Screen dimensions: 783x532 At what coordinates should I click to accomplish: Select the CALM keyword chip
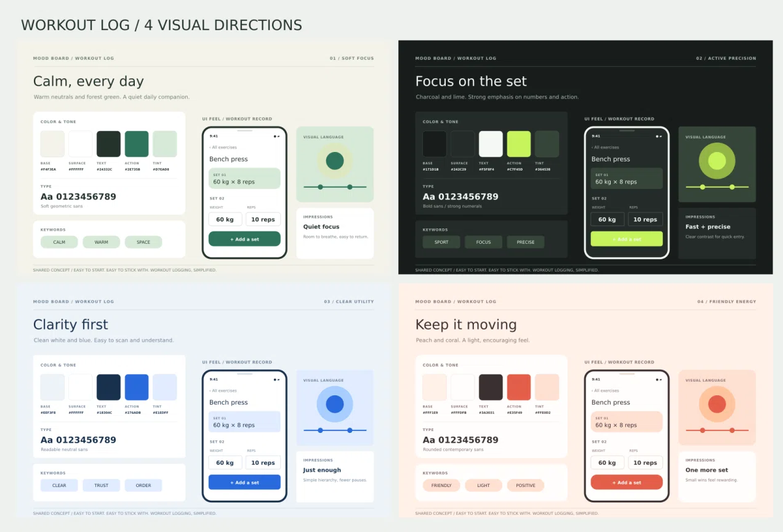click(x=59, y=242)
